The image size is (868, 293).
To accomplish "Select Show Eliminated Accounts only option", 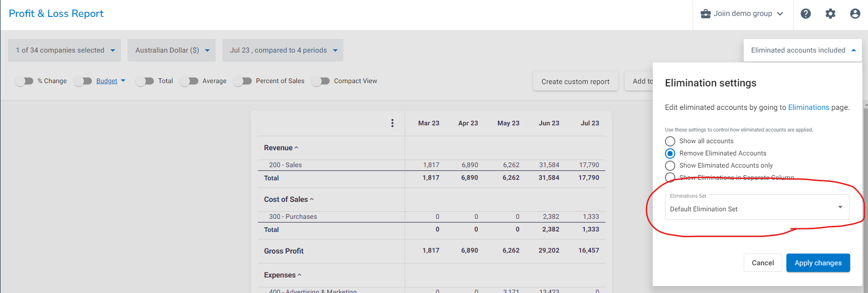I will [x=670, y=166].
